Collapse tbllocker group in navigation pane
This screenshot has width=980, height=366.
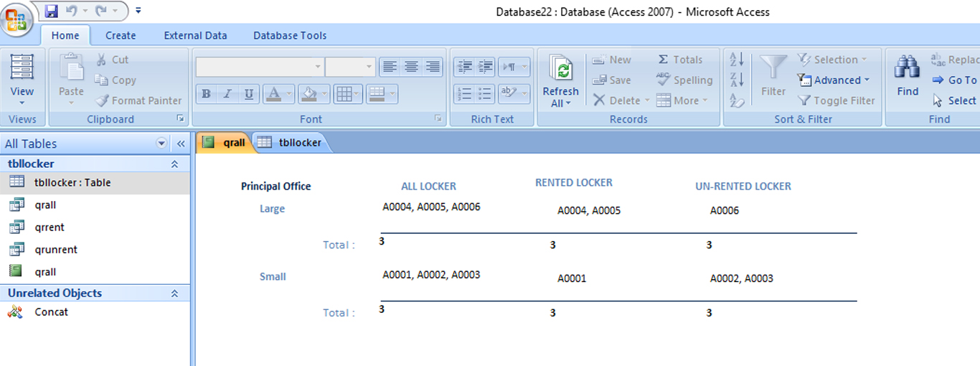coord(174,164)
